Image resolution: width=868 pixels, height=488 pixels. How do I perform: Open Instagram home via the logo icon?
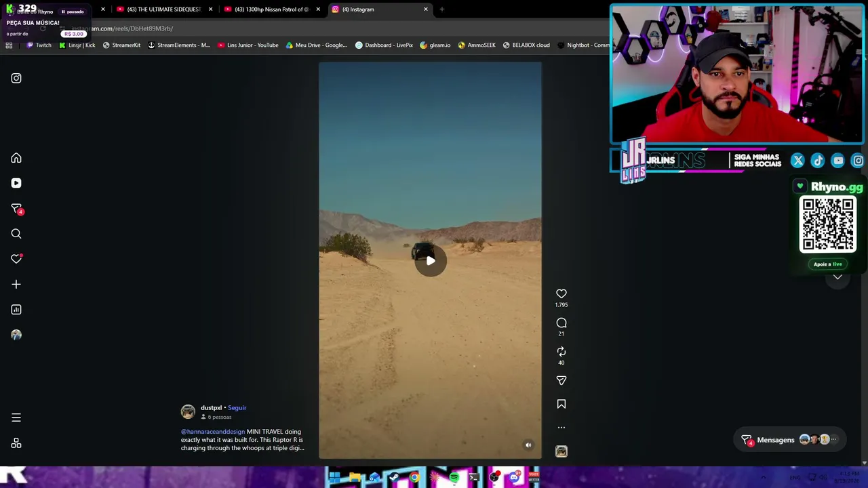click(16, 78)
